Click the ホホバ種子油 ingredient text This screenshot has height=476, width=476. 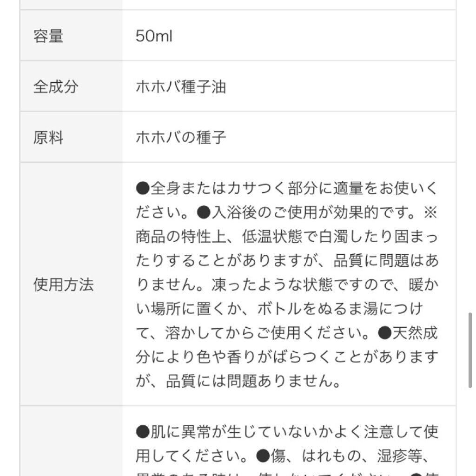point(181,86)
